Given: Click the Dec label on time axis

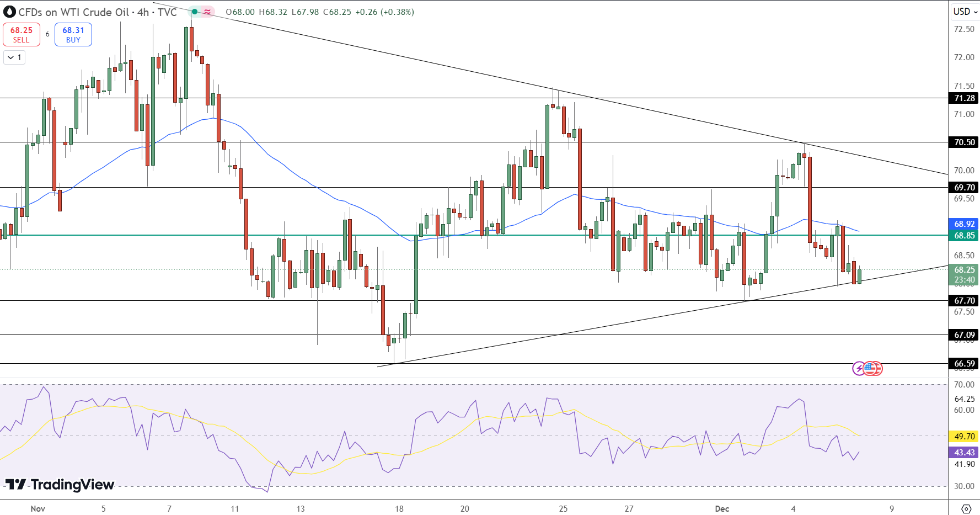Looking at the screenshot, I should [x=722, y=509].
